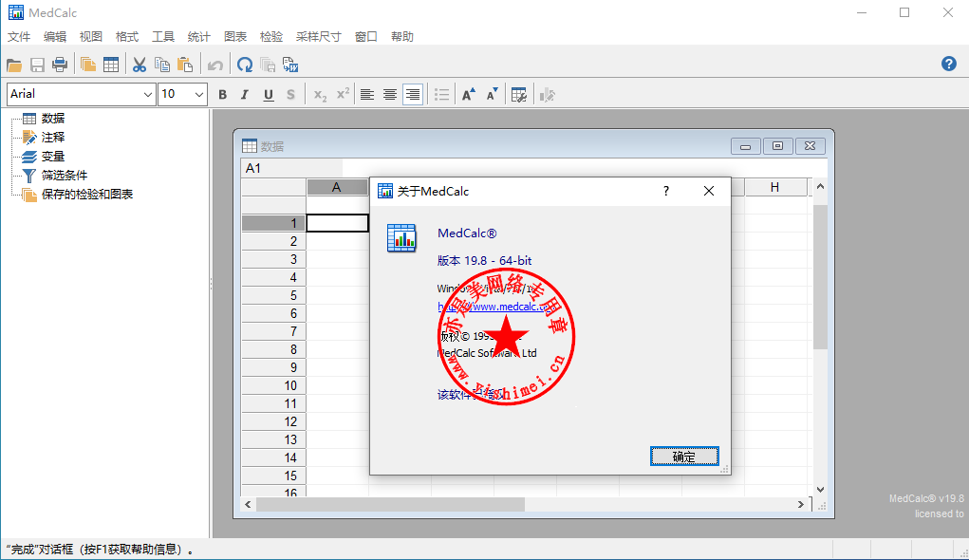969x560 pixels.
Task: Open the format spreadsheet icon
Action: coord(519,95)
